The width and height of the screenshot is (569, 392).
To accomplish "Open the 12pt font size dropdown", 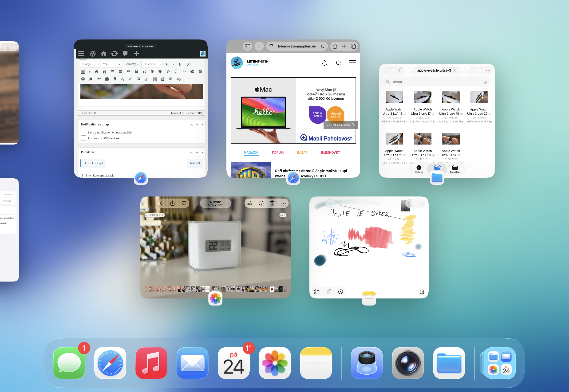I will point(111,64).
